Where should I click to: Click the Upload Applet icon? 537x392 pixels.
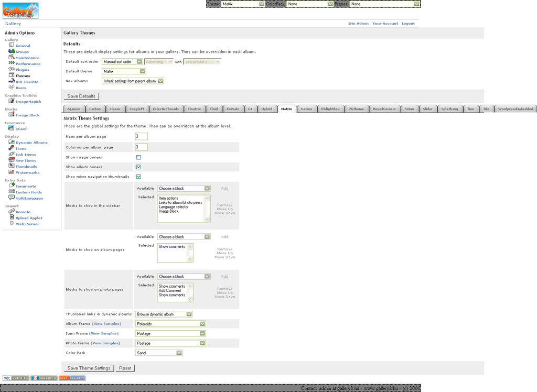click(12, 217)
